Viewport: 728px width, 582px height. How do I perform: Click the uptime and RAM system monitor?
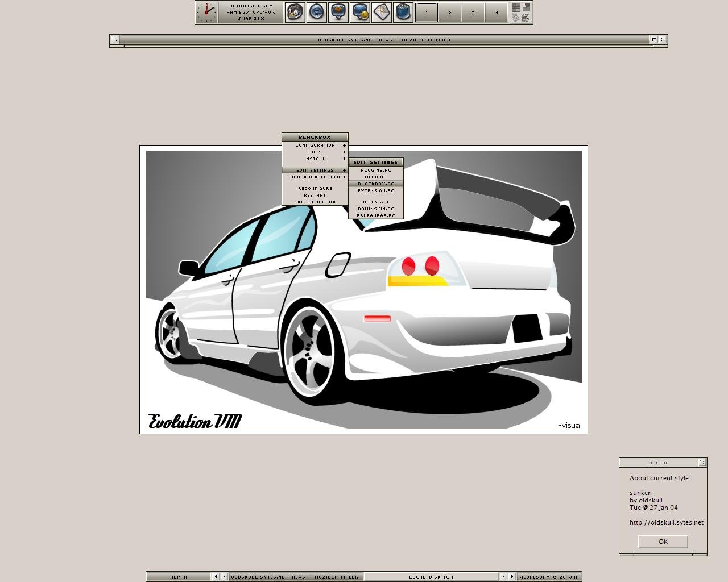(251, 13)
